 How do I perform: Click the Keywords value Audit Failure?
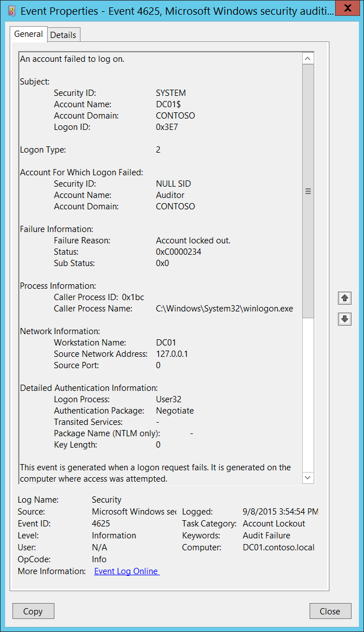[x=266, y=536]
